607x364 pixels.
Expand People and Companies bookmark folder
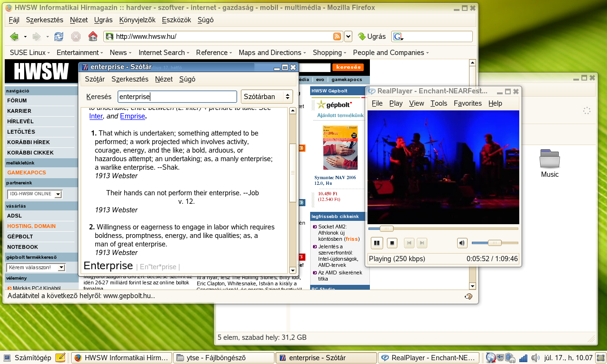[x=391, y=53]
